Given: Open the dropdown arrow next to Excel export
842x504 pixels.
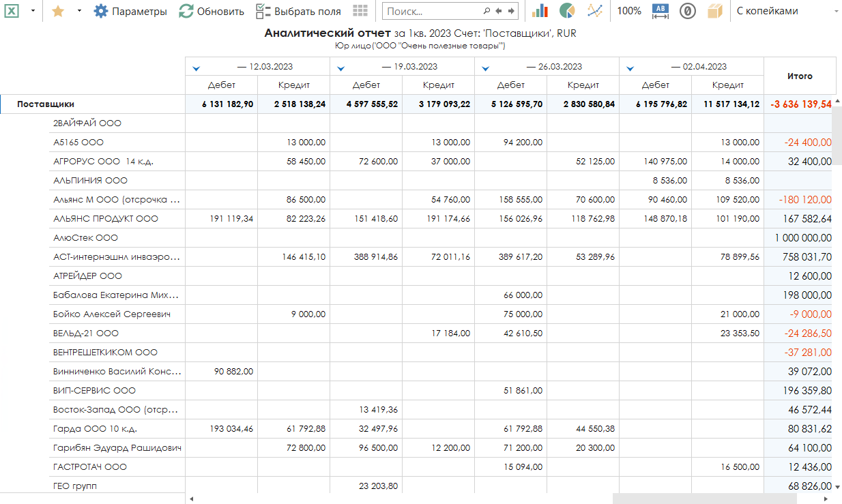Looking at the screenshot, I should tap(33, 11).
